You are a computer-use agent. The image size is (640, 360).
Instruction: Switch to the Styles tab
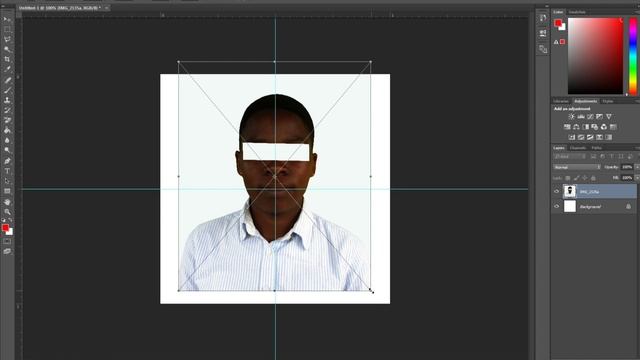pos(608,101)
